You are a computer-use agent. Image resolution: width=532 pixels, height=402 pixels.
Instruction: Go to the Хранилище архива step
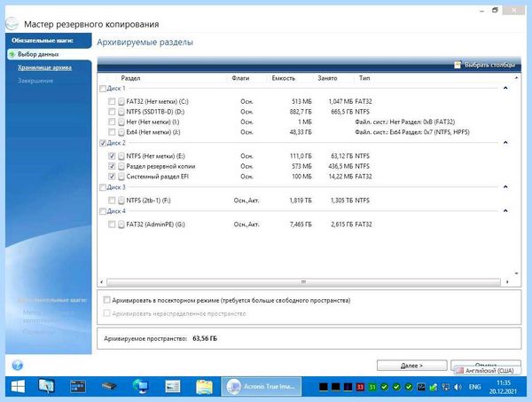[45, 67]
